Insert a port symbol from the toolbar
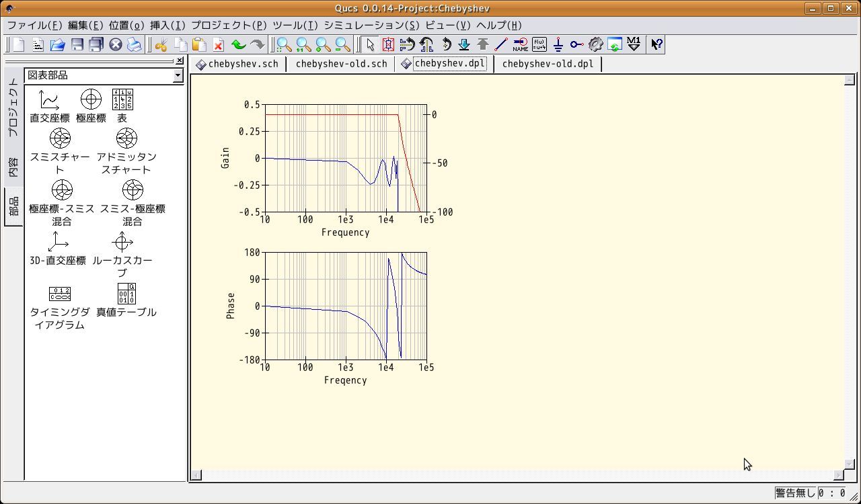 click(x=576, y=44)
